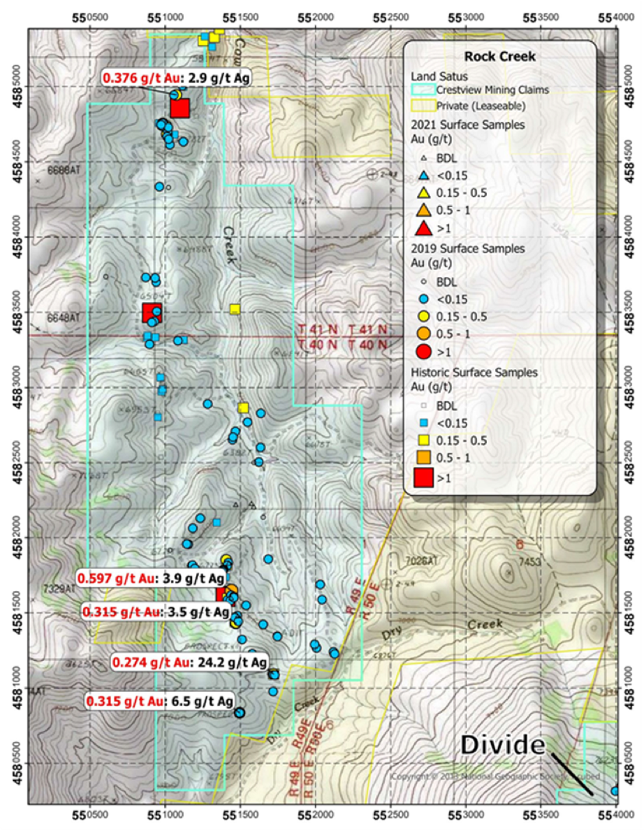Pick the historic orange square 0.5 - 1 symbol
The height and width of the screenshot is (831, 644).
coord(424,457)
